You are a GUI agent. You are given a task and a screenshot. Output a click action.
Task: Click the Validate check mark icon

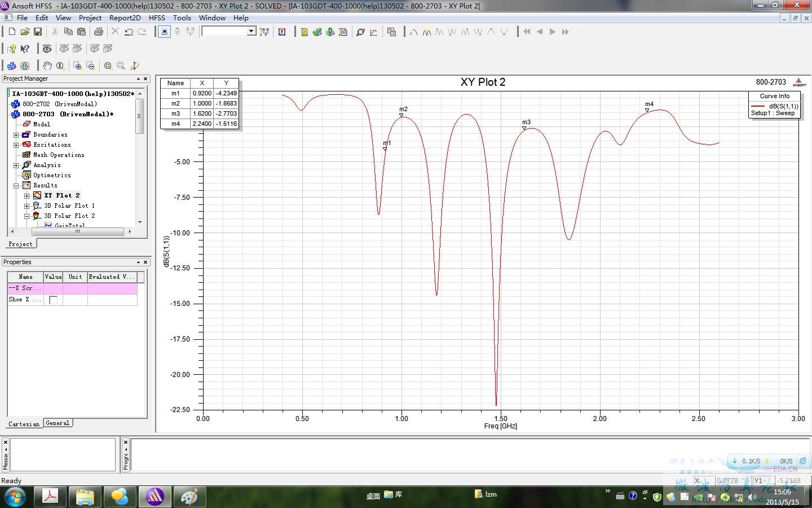(317, 32)
